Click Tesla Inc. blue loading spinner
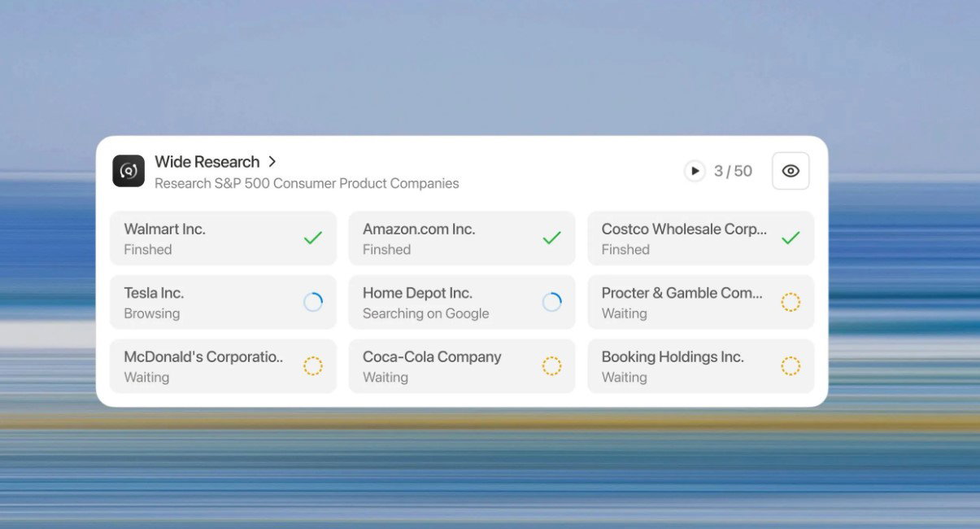This screenshot has height=529, width=980. [x=313, y=302]
